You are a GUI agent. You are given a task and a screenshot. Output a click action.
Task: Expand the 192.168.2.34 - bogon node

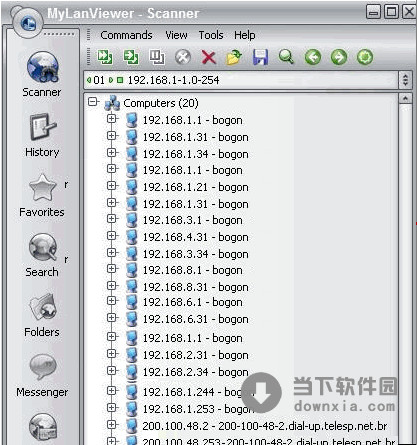tap(112, 370)
